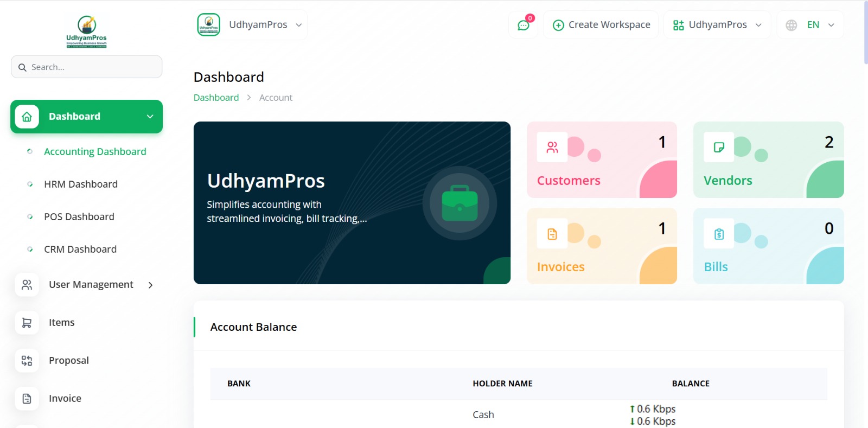
Task: Open the chat messages icon with badge
Action: tap(524, 25)
